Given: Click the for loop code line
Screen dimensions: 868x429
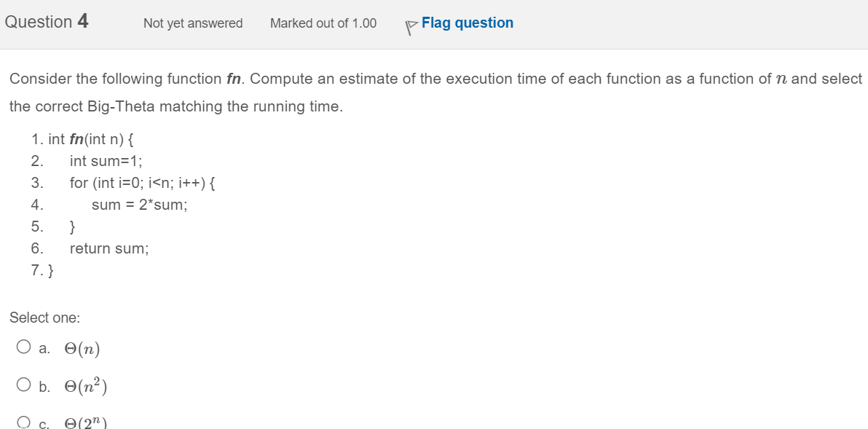Looking at the screenshot, I should click(142, 183).
